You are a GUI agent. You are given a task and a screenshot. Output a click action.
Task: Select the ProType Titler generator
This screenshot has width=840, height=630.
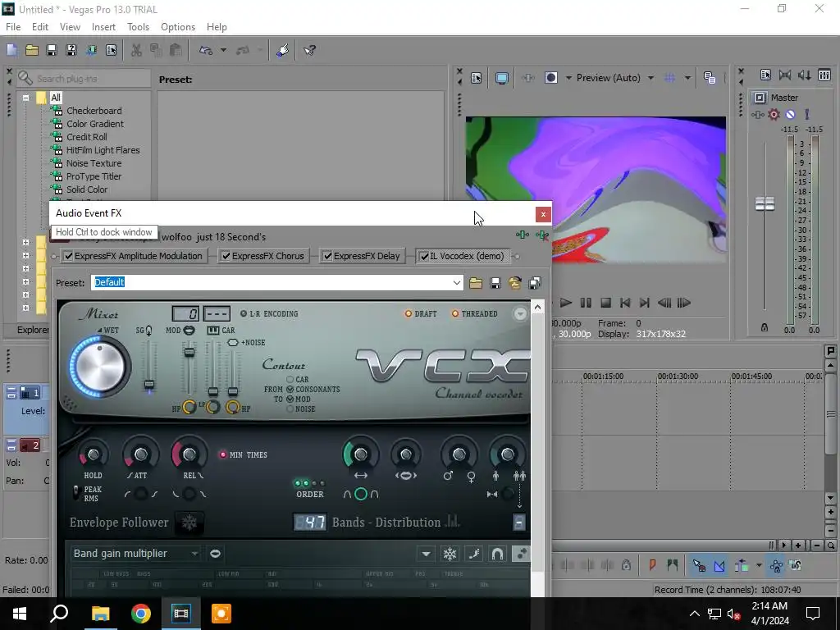[x=94, y=176]
